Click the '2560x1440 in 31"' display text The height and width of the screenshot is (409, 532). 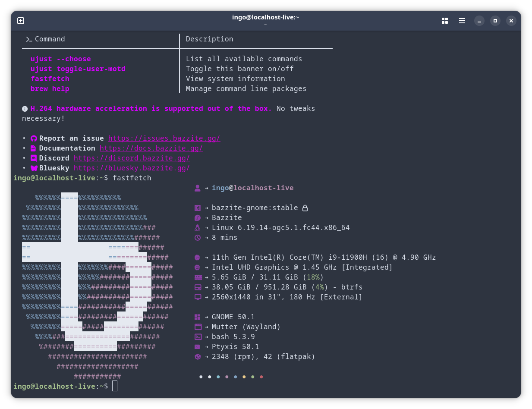pyautogui.click(x=249, y=297)
